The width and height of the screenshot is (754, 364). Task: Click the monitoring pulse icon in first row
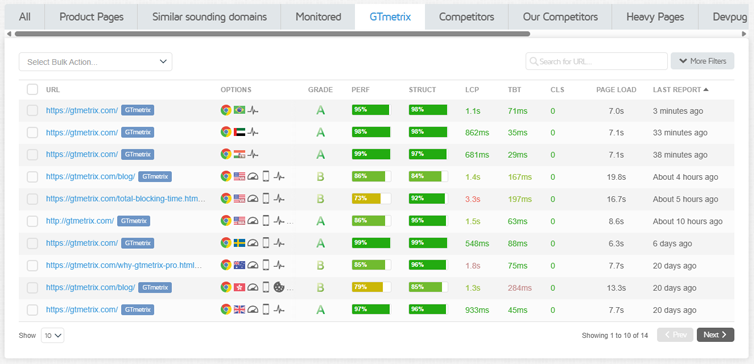(x=253, y=110)
